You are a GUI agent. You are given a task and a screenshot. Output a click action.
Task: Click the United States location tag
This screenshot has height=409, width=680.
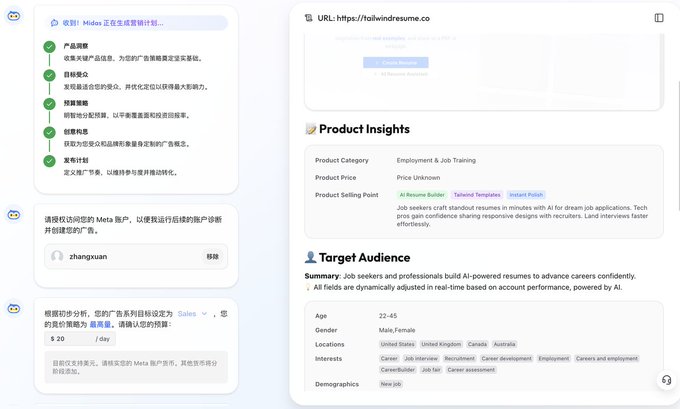(x=396, y=344)
